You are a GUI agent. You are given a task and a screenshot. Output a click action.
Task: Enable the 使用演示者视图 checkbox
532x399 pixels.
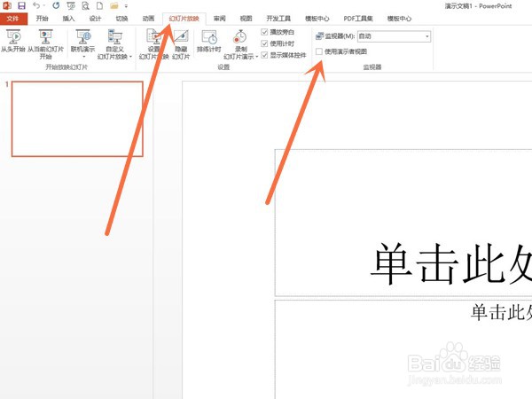319,51
